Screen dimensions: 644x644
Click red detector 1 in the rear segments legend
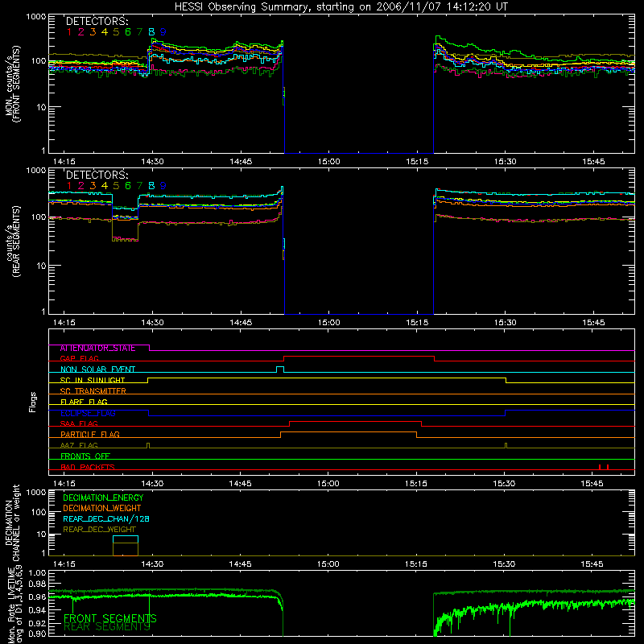pos(69,186)
